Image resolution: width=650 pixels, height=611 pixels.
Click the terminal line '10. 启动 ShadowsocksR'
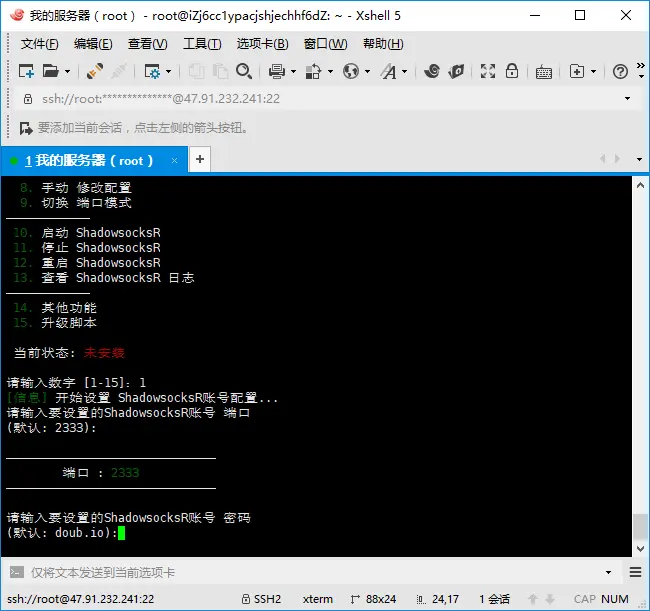tap(87, 233)
